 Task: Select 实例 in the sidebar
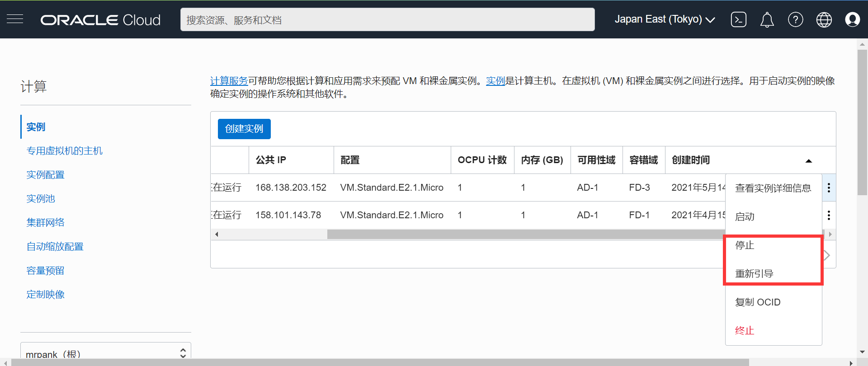pos(36,127)
